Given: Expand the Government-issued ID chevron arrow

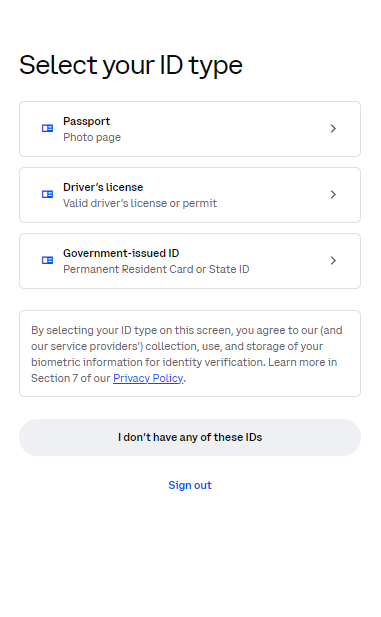Looking at the screenshot, I should 333,260.
